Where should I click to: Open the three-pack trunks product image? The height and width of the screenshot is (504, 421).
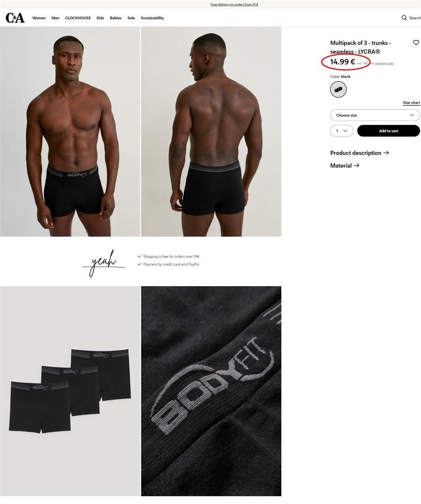(70, 391)
